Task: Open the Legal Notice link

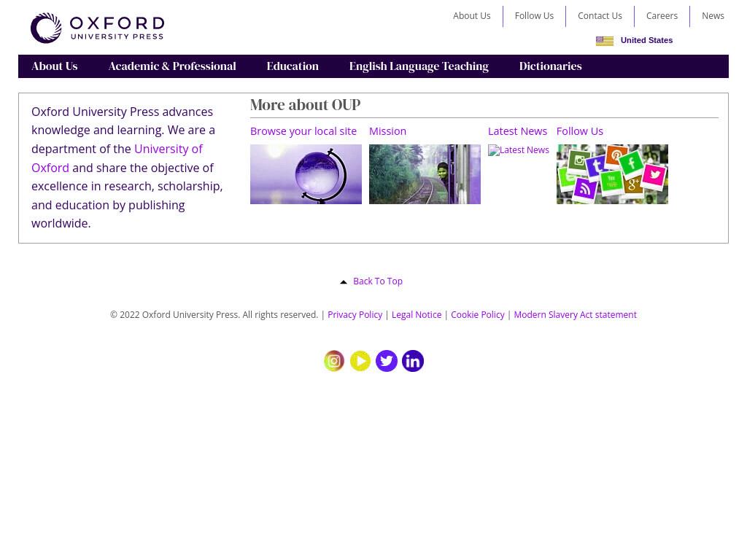Action: coord(417,315)
